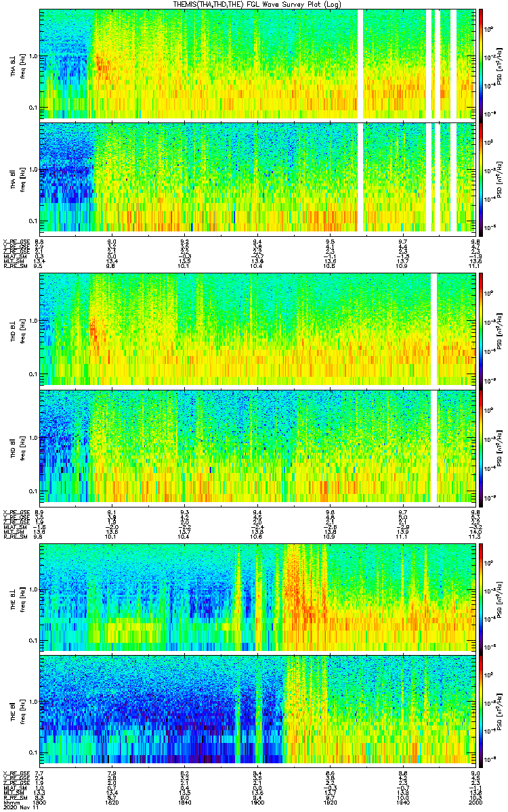Click the 0.1 frequency tick of the THA B-parallel panel
The height and width of the screenshot is (812, 508).
point(33,221)
